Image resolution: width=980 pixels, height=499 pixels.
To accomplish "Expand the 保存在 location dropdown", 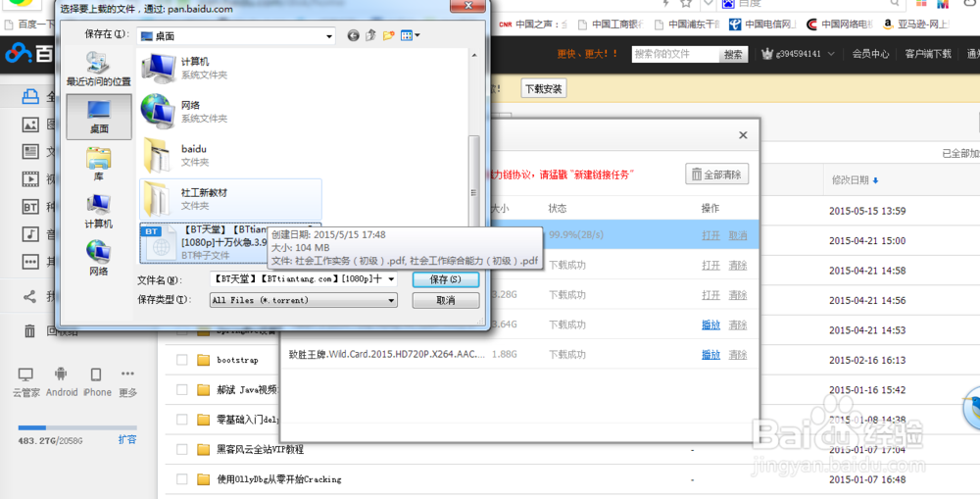I will point(329,36).
